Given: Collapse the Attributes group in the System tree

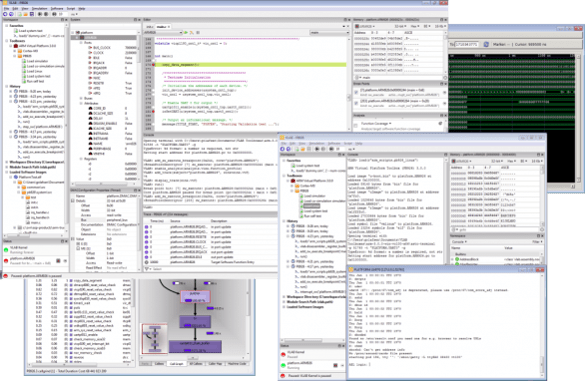Looking at the screenshot, I should tap(81, 103).
